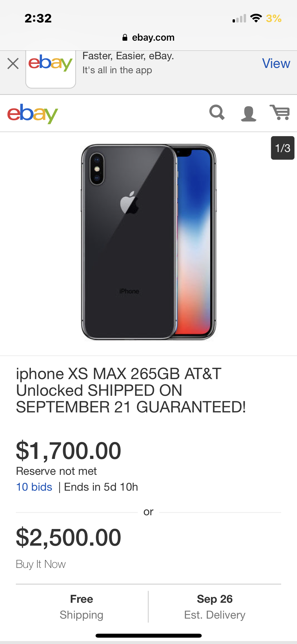Tap the listing title text

131,390
